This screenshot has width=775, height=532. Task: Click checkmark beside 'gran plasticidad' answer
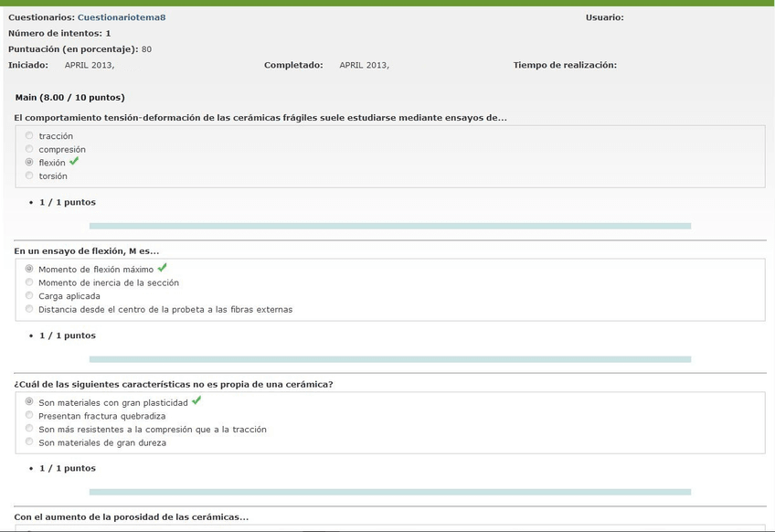[196, 401]
